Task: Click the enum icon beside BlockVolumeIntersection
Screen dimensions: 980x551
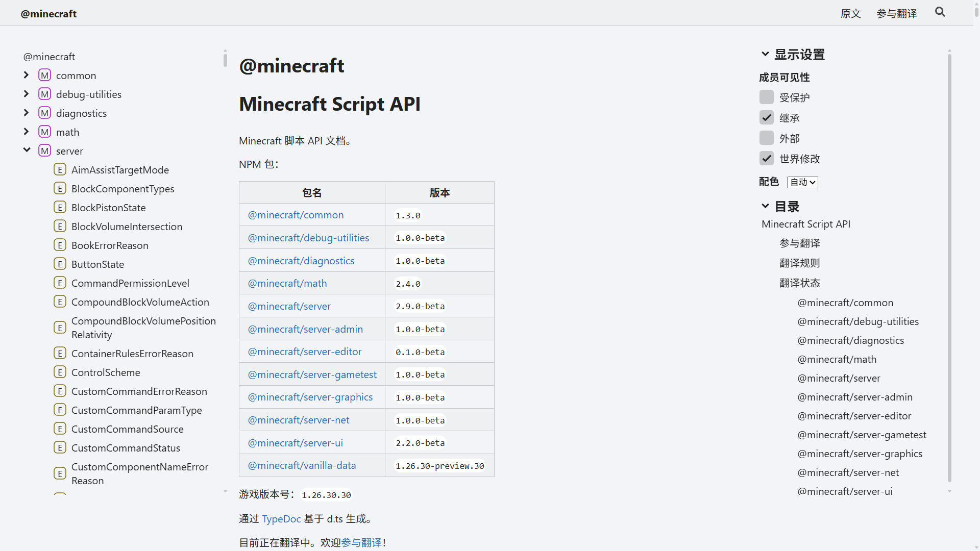Action: tap(60, 227)
